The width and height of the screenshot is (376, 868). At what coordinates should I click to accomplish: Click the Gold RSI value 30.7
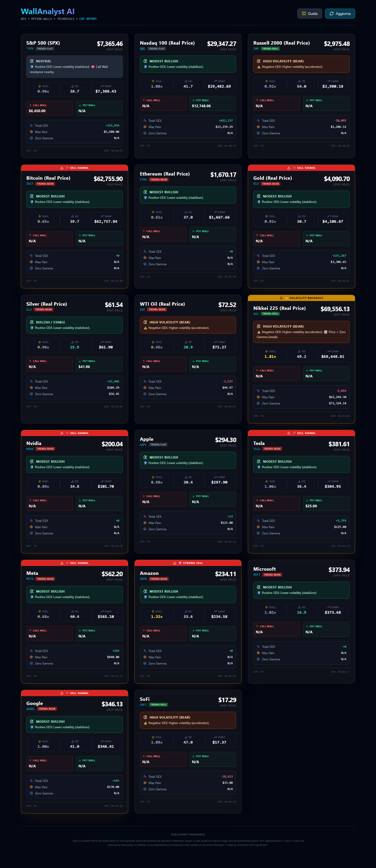click(302, 221)
